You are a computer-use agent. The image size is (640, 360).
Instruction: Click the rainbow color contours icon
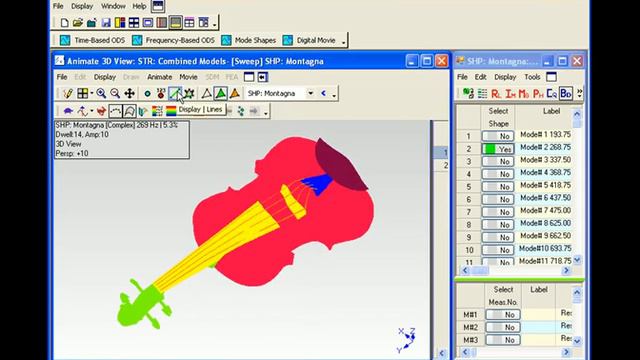pos(171,111)
